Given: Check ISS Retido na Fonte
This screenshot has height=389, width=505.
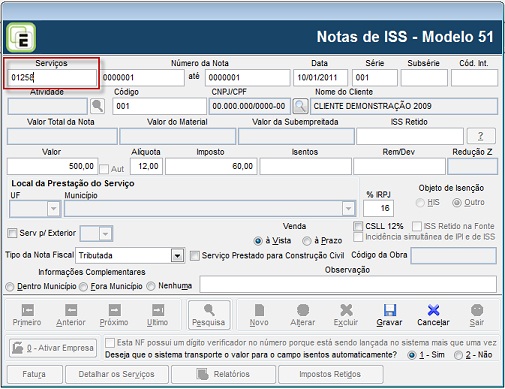Looking at the screenshot, I should point(417,226).
